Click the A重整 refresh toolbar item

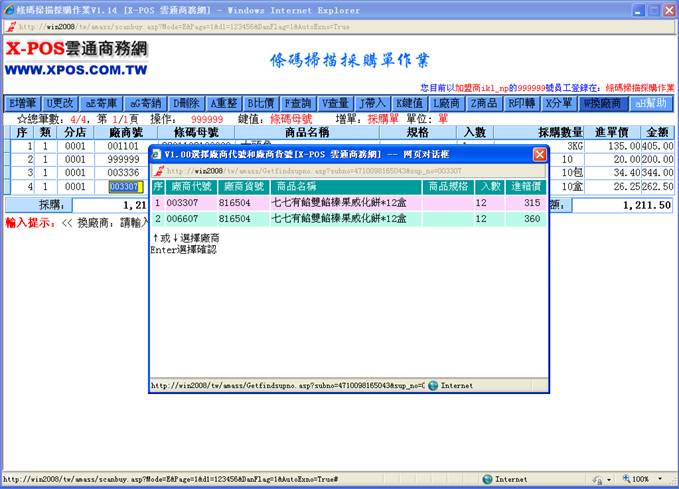(225, 103)
